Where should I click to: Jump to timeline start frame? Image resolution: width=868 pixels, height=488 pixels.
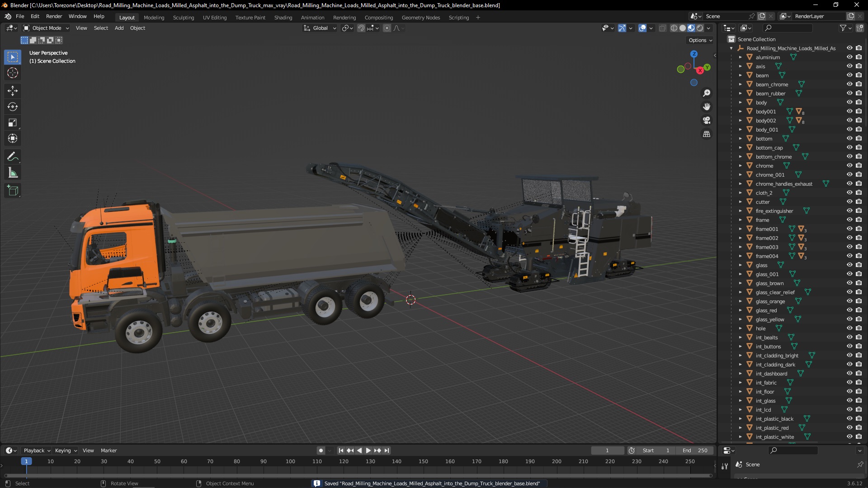click(x=341, y=450)
